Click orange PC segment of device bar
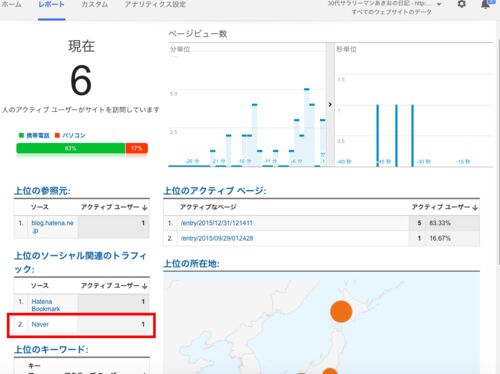 pos(137,148)
